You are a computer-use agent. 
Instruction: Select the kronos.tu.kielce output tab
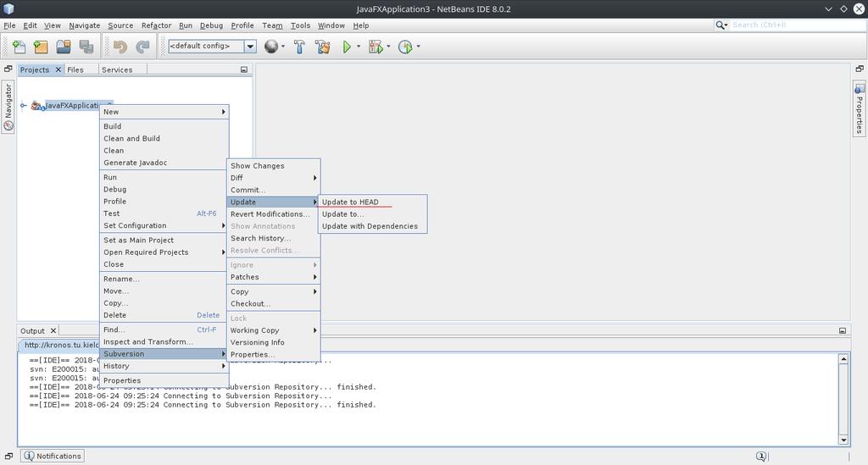click(x=61, y=345)
